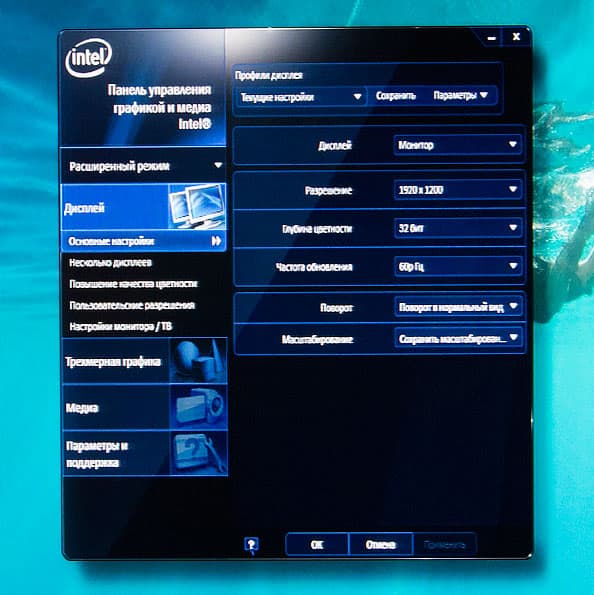This screenshot has height=595, width=594.
Task: Click the Параметры и поддержка wrench icon
Action: coord(199,453)
